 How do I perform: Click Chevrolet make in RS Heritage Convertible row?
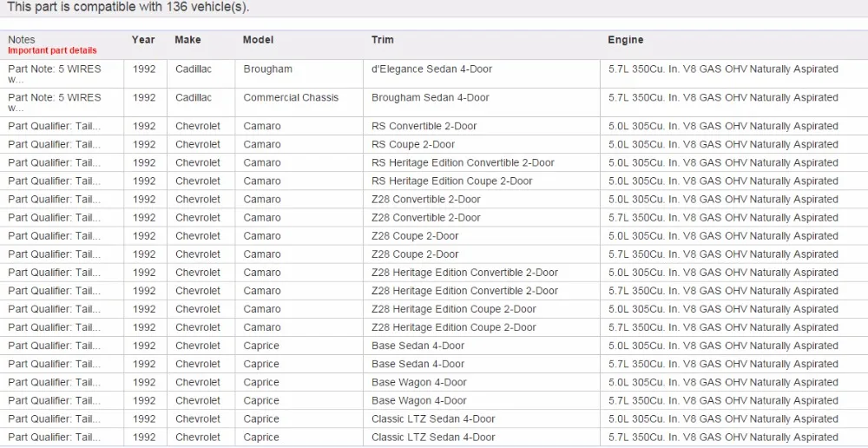click(198, 163)
